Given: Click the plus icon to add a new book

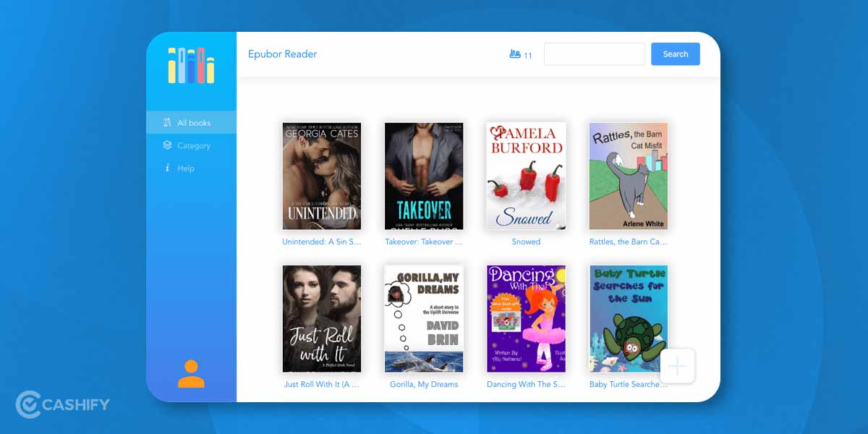Looking at the screenshot, I should (677, 366).
